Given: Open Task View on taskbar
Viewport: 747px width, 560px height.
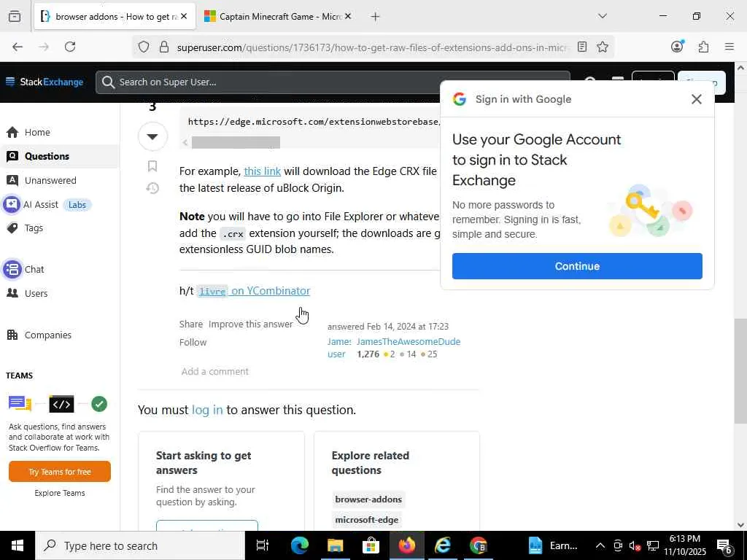Looking at the screenshot, I should point(263,545).
